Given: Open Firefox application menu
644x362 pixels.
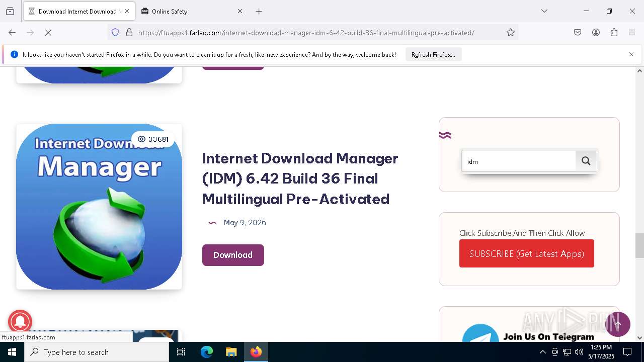Looking at the screenshot, I should [x=632, y=33].
